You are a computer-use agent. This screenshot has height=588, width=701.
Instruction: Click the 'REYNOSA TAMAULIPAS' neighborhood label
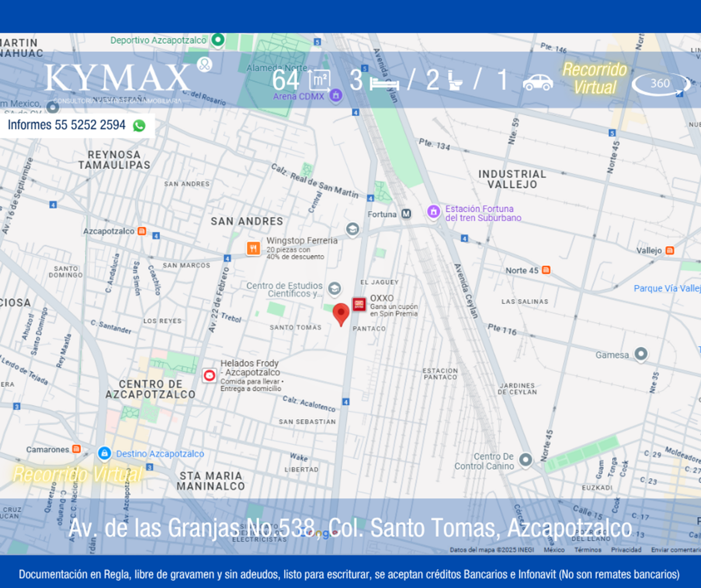[x=114, y=160]
